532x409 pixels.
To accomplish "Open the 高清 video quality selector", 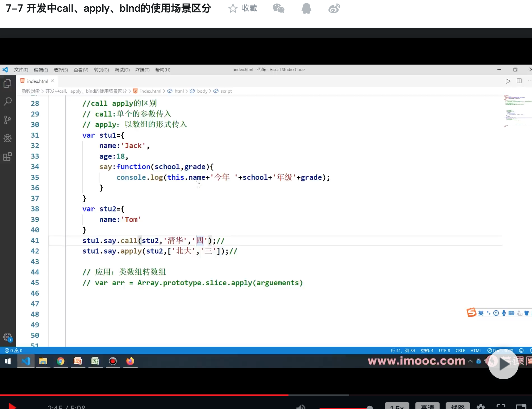I will 427,406.
